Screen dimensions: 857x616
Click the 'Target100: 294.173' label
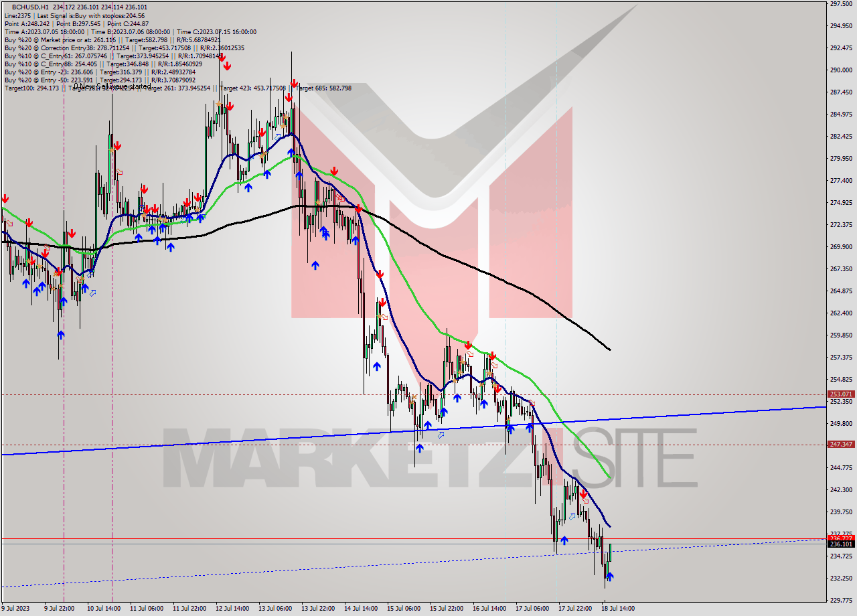[x=31, y=88]
